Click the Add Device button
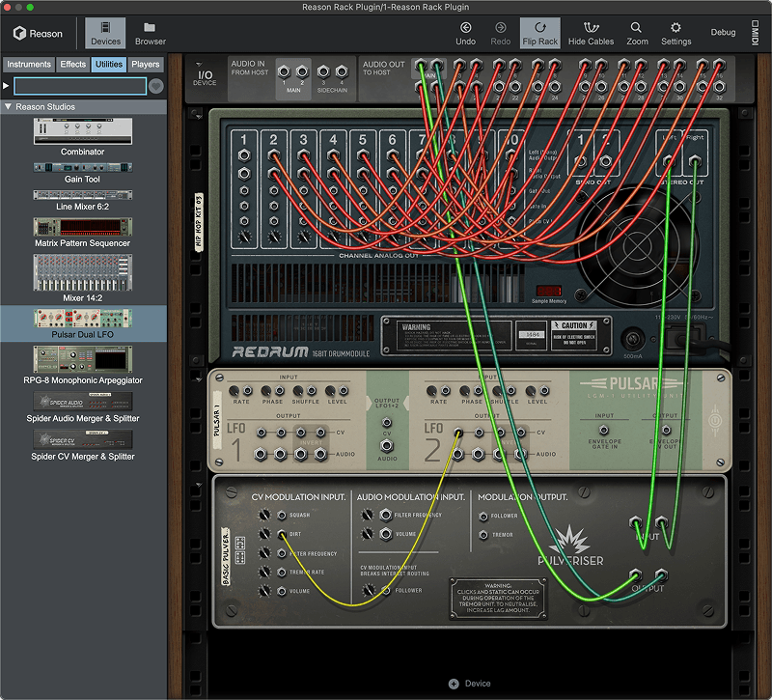 pos(470,684)
